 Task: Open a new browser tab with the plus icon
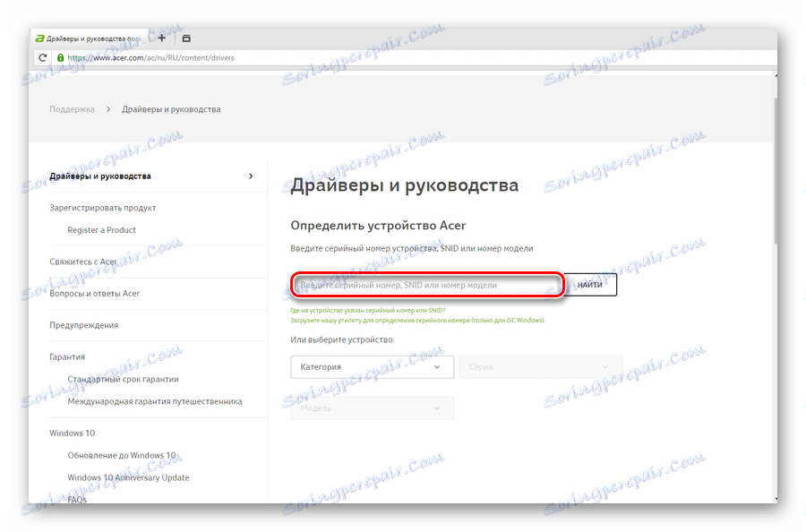[161, 38]
